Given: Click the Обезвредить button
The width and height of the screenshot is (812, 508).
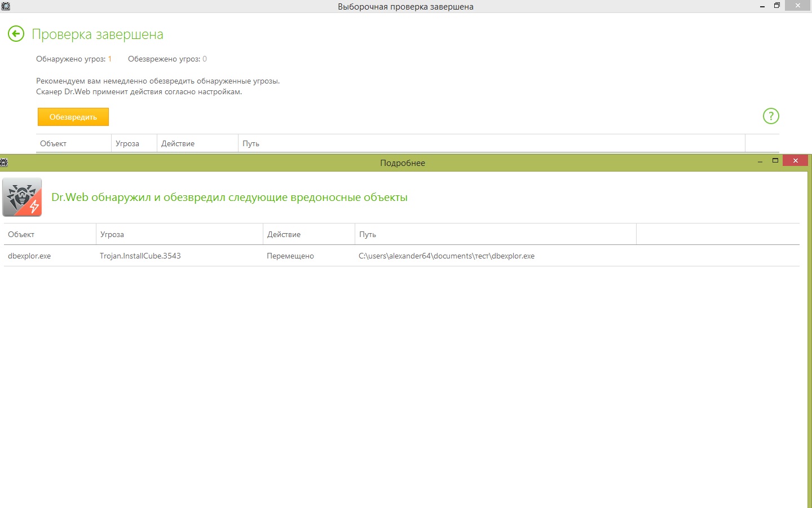Looking at the screenshot, I should click(73, 117).
